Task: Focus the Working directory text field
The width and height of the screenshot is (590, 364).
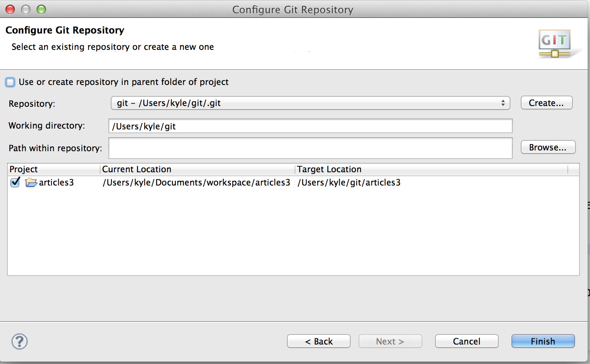Action: point(310,126)
